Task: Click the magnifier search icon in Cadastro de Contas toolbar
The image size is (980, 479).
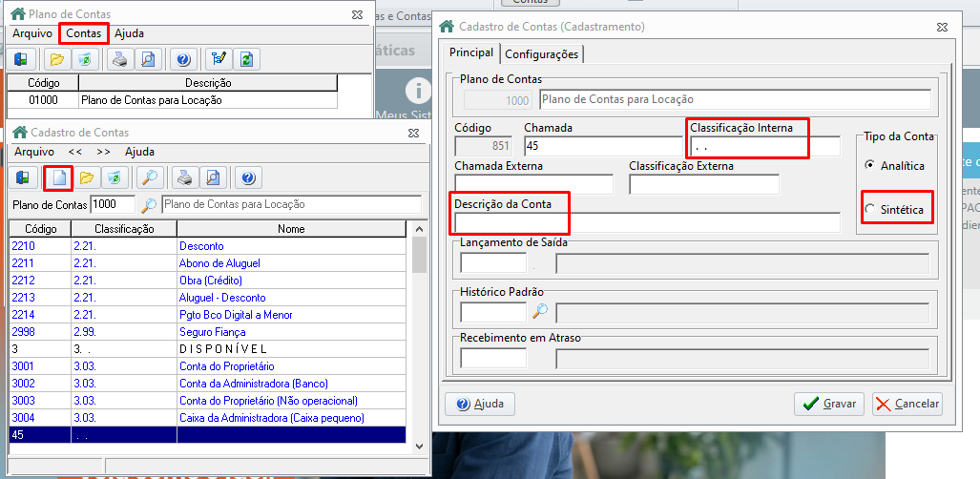Action: coord(150,177)
